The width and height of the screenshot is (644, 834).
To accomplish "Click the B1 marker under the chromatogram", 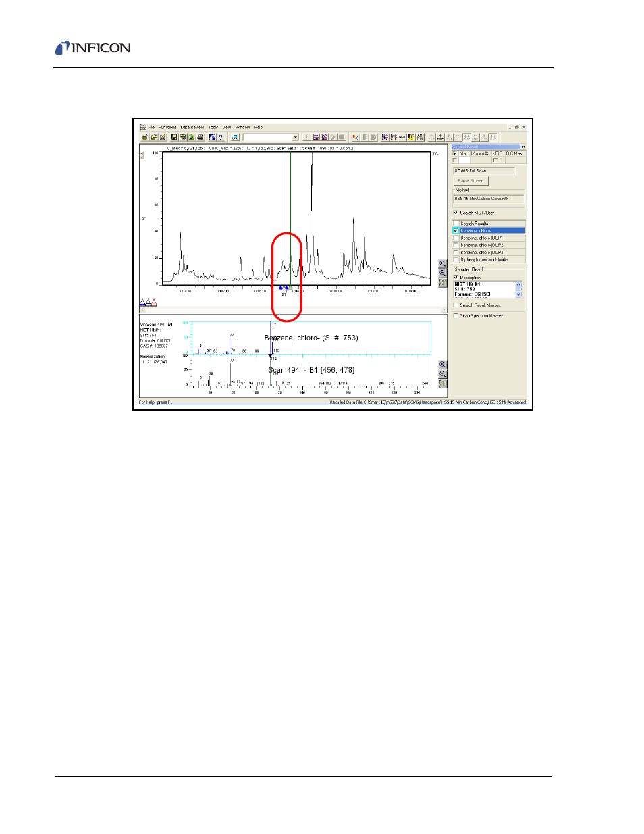I will [x=284, y=294].
